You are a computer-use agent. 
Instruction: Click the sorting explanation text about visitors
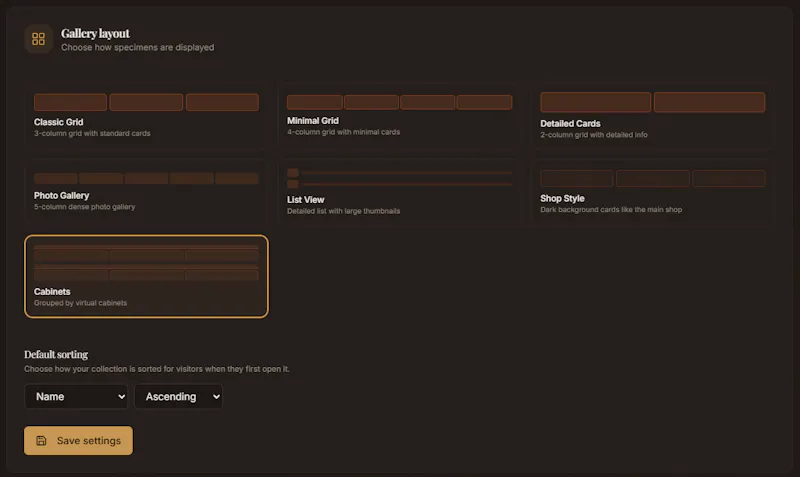[x=157, y=369]
